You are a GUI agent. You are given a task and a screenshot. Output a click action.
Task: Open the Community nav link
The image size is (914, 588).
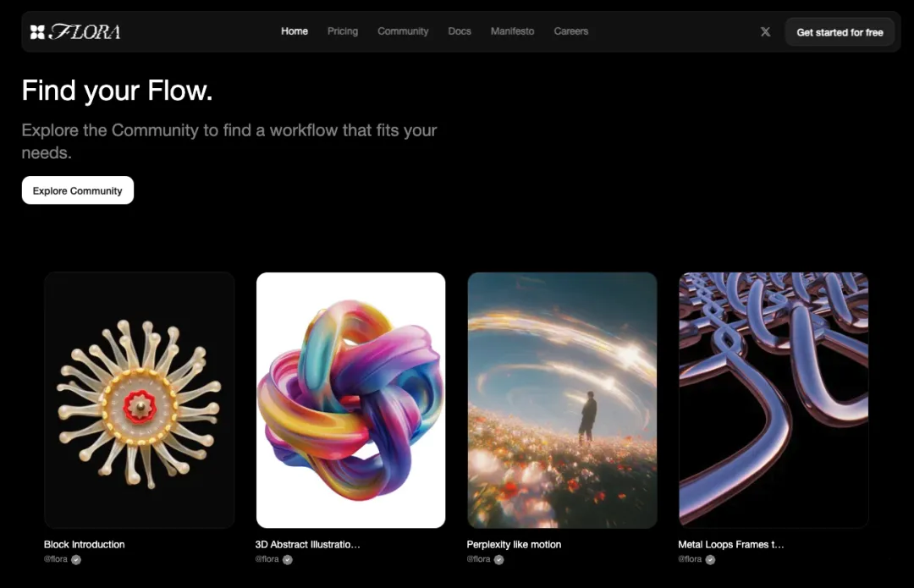pyautogui.click(x=403, y=31)
